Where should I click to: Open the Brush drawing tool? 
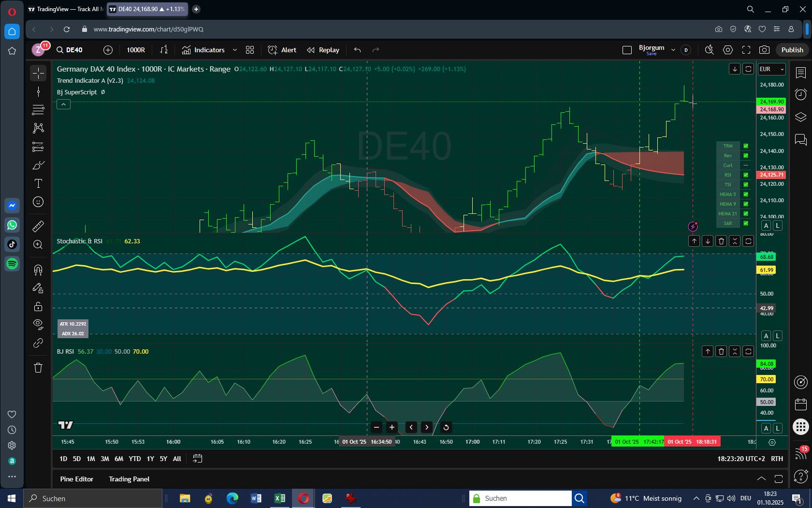[38, 164]
